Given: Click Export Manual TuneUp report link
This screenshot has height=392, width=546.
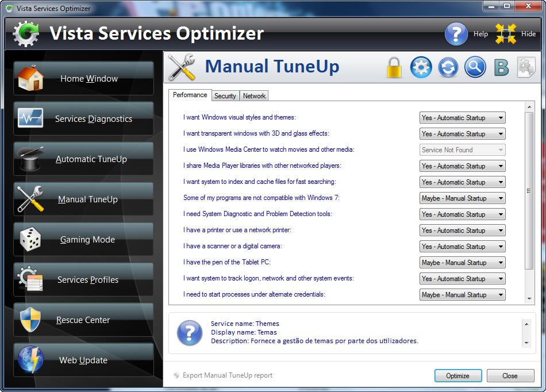Looking at the screenshot, I should tap(228, 375).
